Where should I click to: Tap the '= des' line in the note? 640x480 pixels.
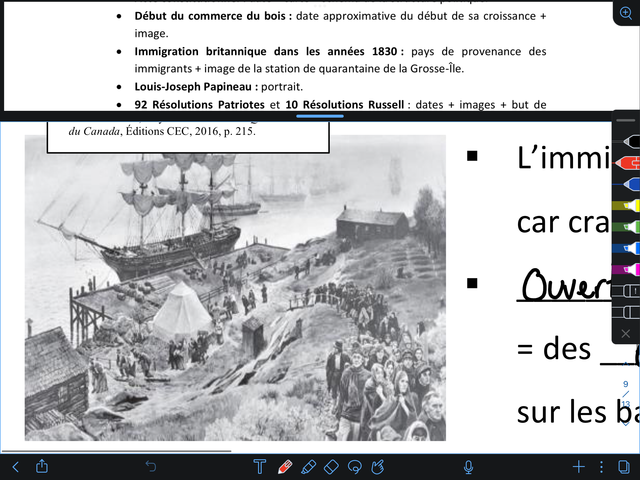554,349
